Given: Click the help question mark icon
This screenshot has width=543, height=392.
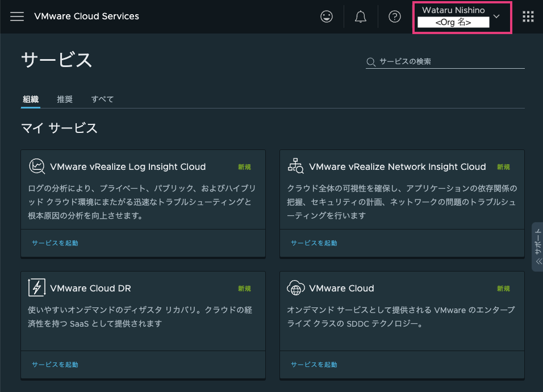Looking at the screenshot, I should (x=395, y=16).
